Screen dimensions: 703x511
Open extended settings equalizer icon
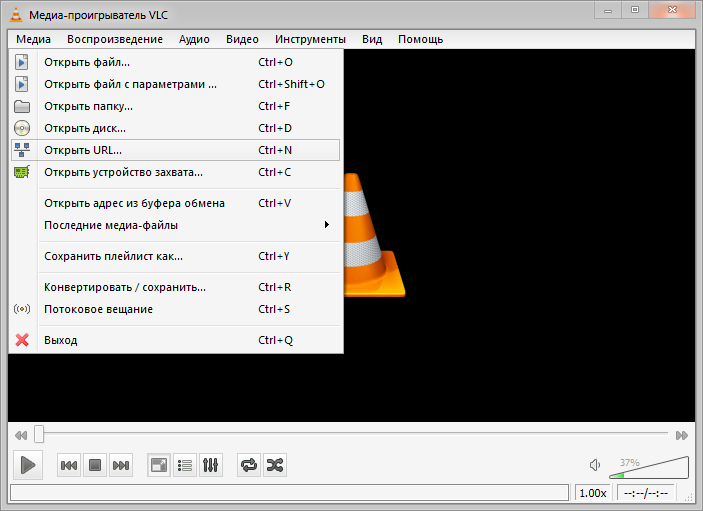pyautogui.click(x=210, y=465)
